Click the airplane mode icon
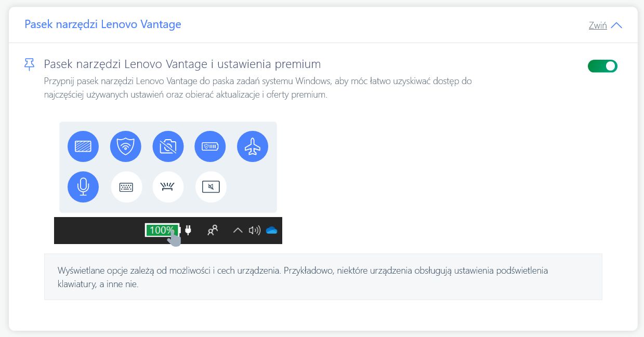The image size is (644, 337). 253,146
